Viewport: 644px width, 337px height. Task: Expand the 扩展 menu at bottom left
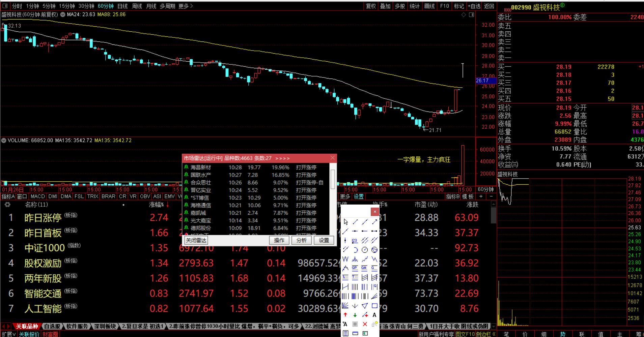8,334
